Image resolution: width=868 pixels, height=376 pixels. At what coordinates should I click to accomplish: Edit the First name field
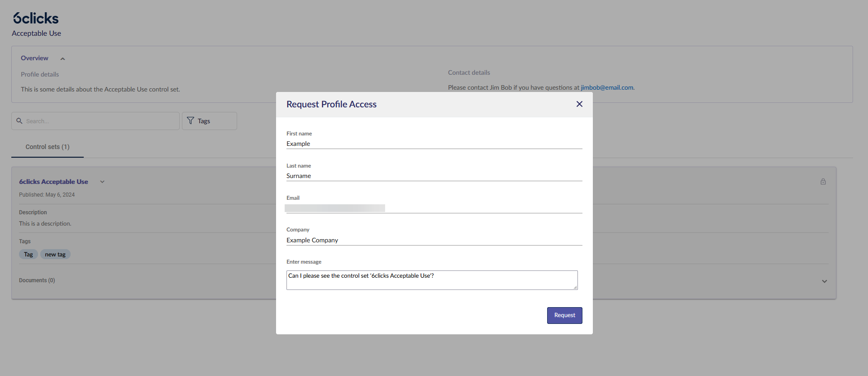[x=434, y=144]
